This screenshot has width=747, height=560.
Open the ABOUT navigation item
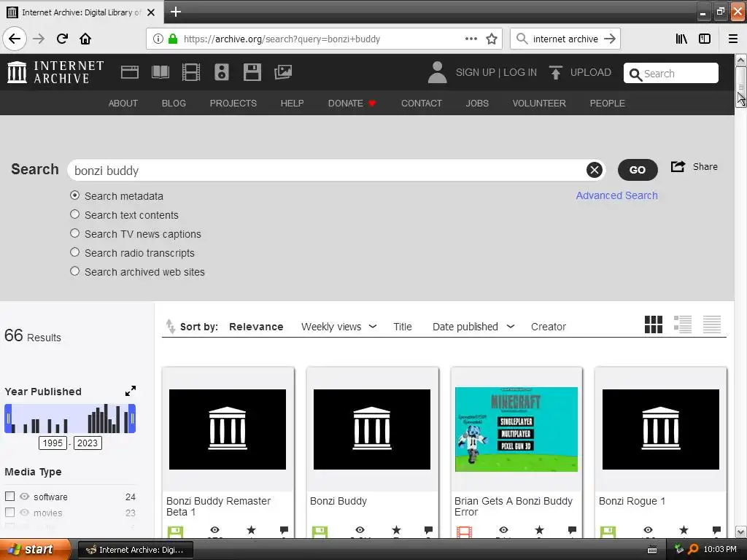(x=123, y=104)
